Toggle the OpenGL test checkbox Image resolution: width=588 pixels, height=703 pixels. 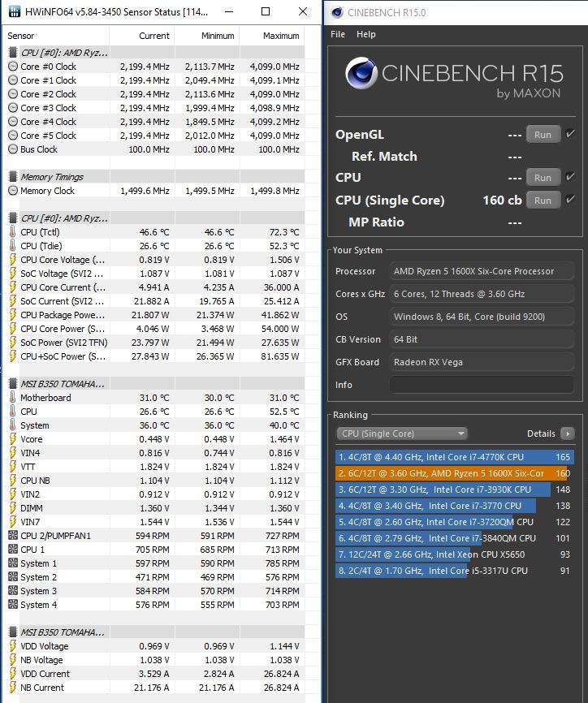click(x=570, y=134)
